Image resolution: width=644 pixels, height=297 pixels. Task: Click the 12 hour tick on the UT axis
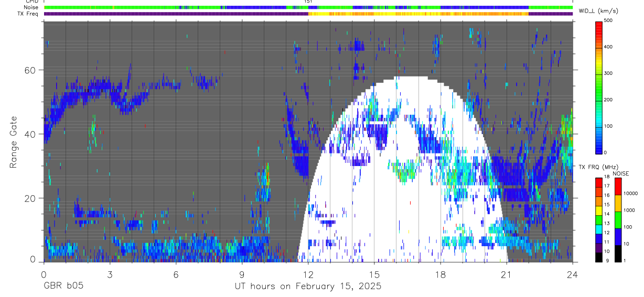[x=308, y=274]
